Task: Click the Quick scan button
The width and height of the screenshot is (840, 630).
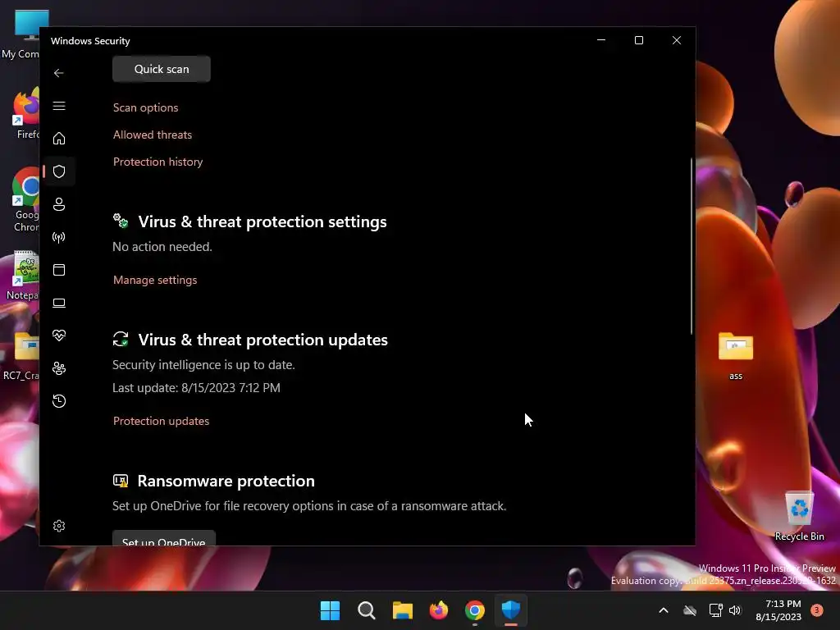Action: tap(162, 69)
